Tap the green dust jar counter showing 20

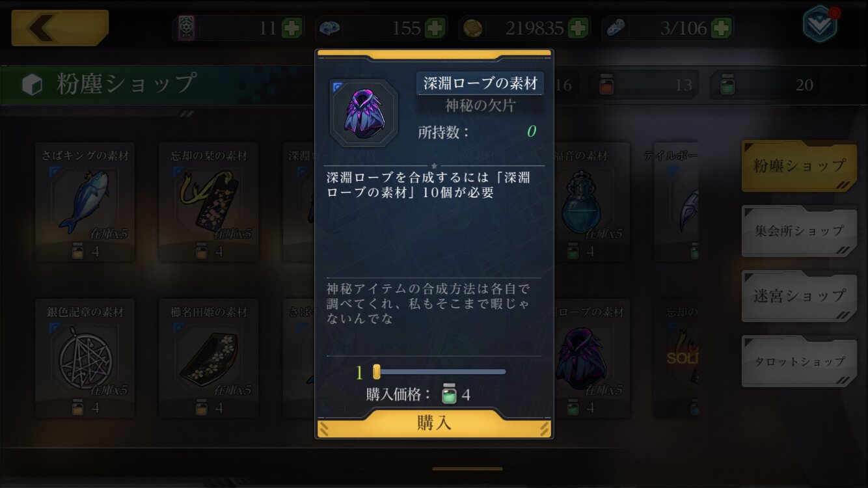pos(765,85)
